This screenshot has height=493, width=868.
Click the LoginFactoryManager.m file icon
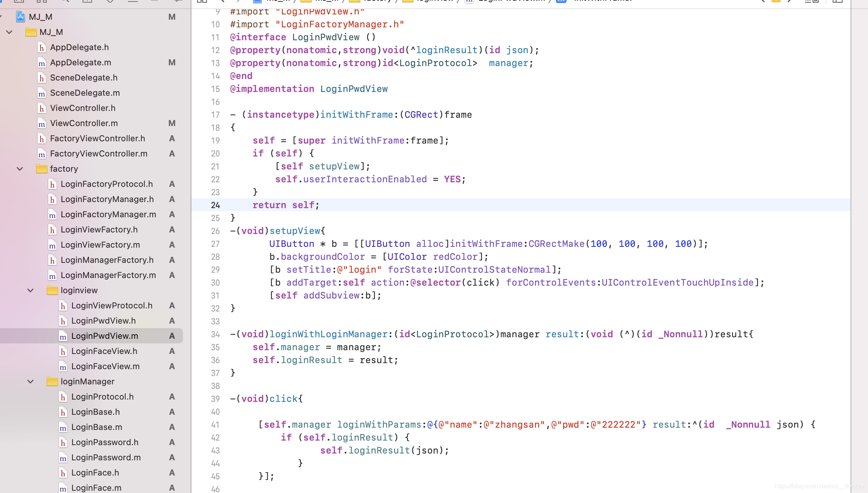click(52, 215)
